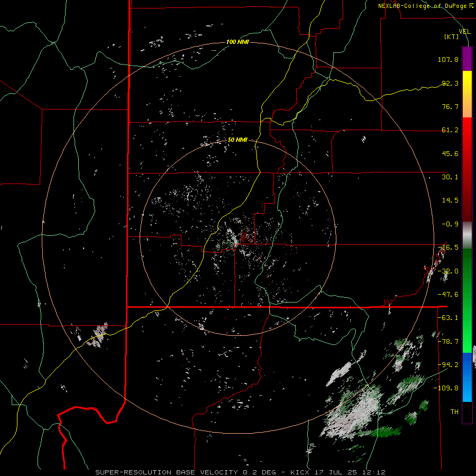The height and width of the screenshot is (476, 476).
Task: Click the TH legend label
Action: click(x=454, y=412)
